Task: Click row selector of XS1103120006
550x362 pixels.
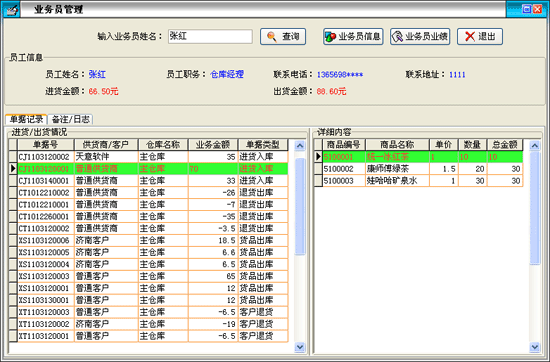Action: (x=13, y=240)
